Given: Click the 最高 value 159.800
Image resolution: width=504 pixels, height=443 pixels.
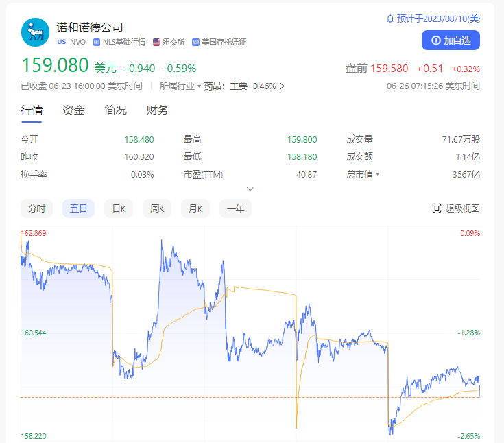Looking at the screenshot, I should (x=302, y=139).
